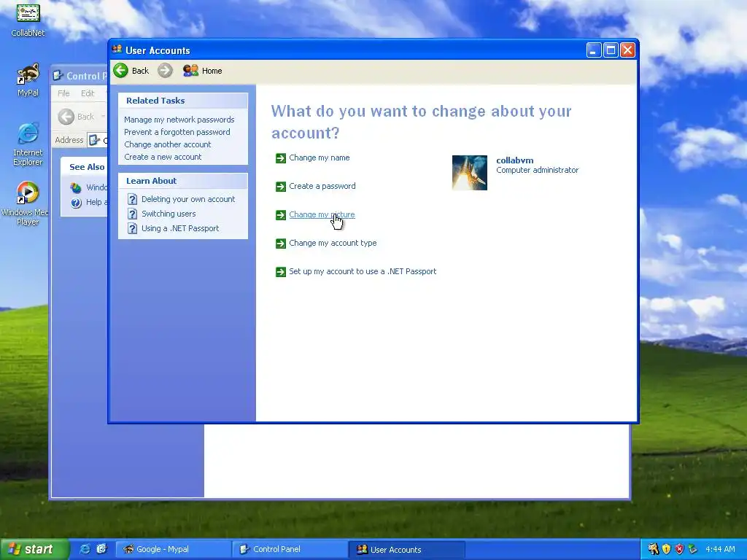Click help icon beside Switching users
Screen dimensions: 747x560
pyautogui.click(x=133, y=214)
